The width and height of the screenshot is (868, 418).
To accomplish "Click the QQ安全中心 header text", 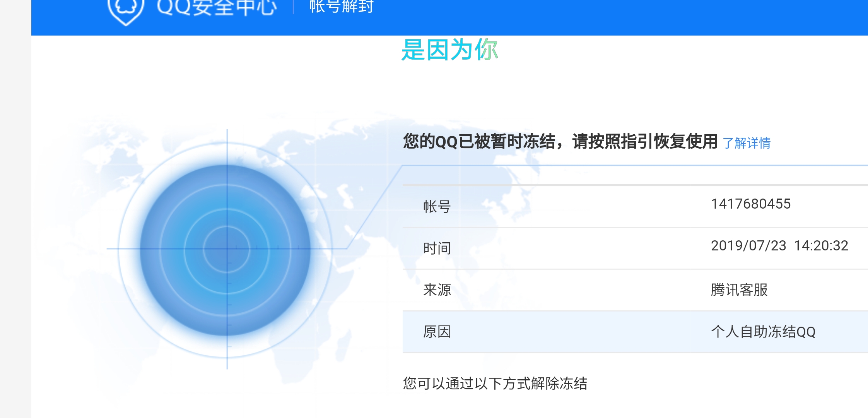I will tap(217, 8).
